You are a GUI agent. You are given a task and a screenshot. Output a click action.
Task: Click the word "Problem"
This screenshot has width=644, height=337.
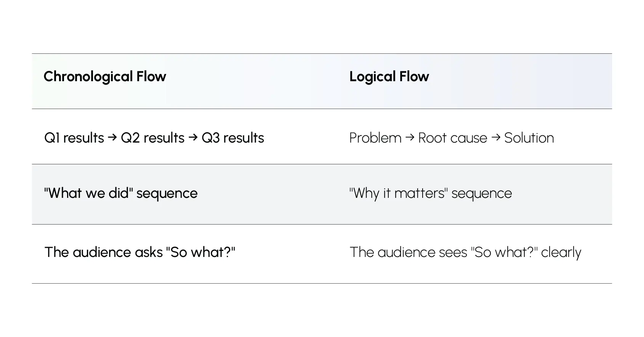click(x=375, y=138)
